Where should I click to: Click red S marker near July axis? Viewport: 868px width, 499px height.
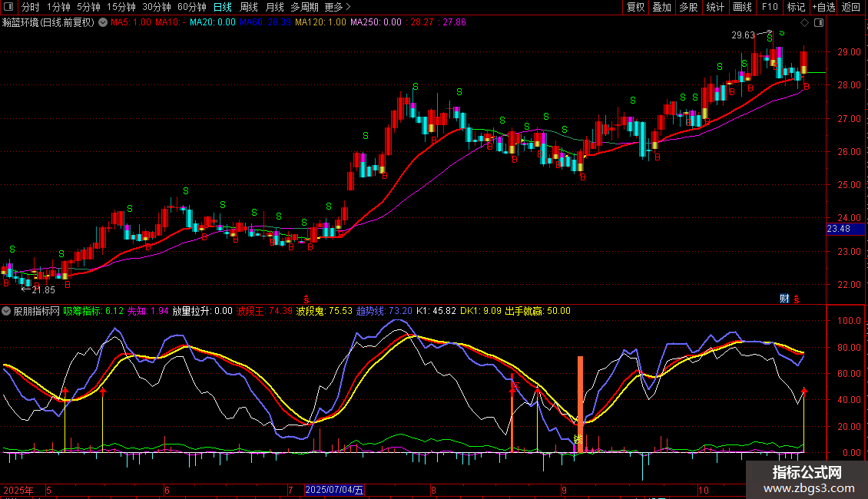click(306, 299)
